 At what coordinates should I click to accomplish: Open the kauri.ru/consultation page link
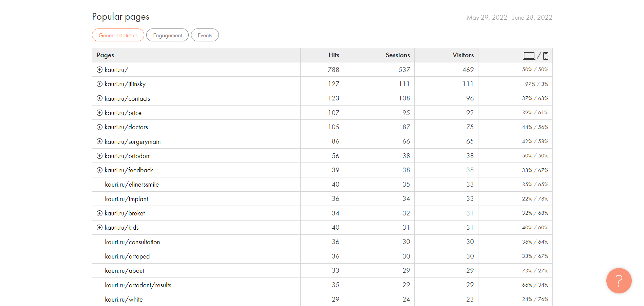pyautogui.click(x=132, y=242)
